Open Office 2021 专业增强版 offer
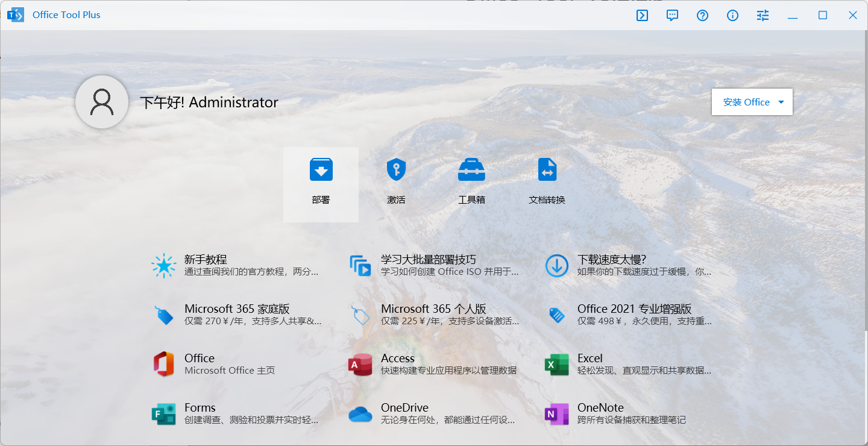 pyautogui.click(x=629, y=315)
